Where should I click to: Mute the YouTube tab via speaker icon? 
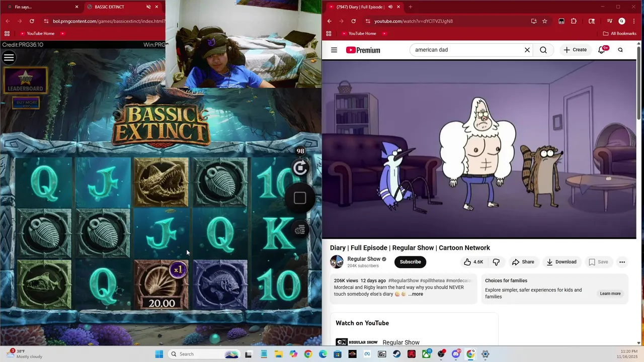pyautogui.click(x=390, y=7)
